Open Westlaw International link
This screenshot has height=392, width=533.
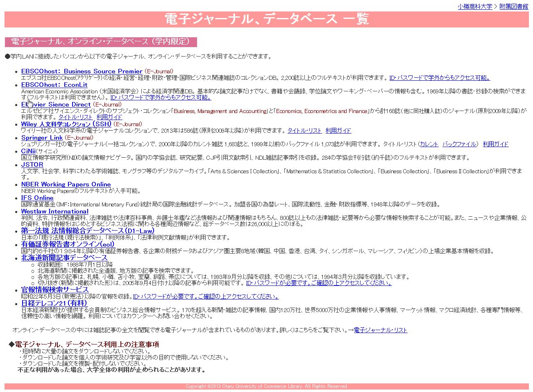point(54,211)
